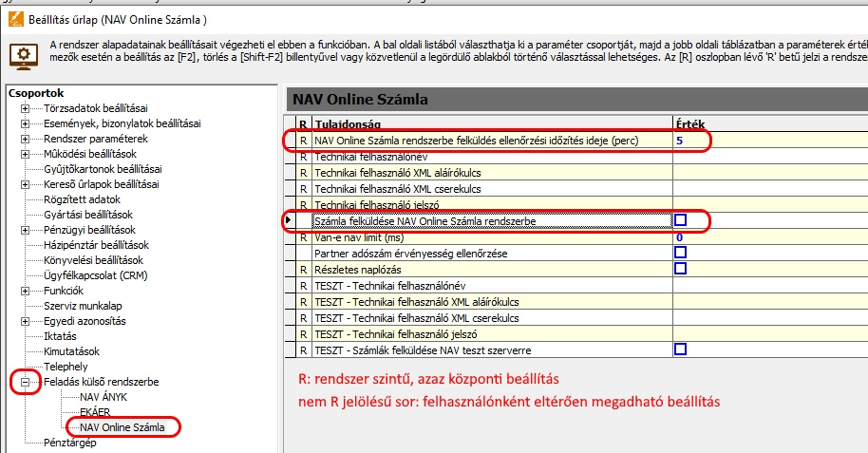Select Pénztárgép in the group list
This screenshot has width=868, height=453.
[70, 443]
